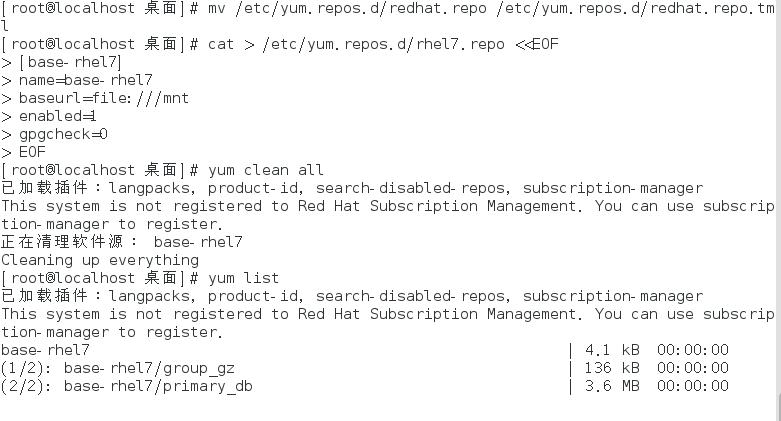Click the <<EOF heredoc marker
Image resolution: width=781 pixels, height=421 pixels.
point(536,44)
